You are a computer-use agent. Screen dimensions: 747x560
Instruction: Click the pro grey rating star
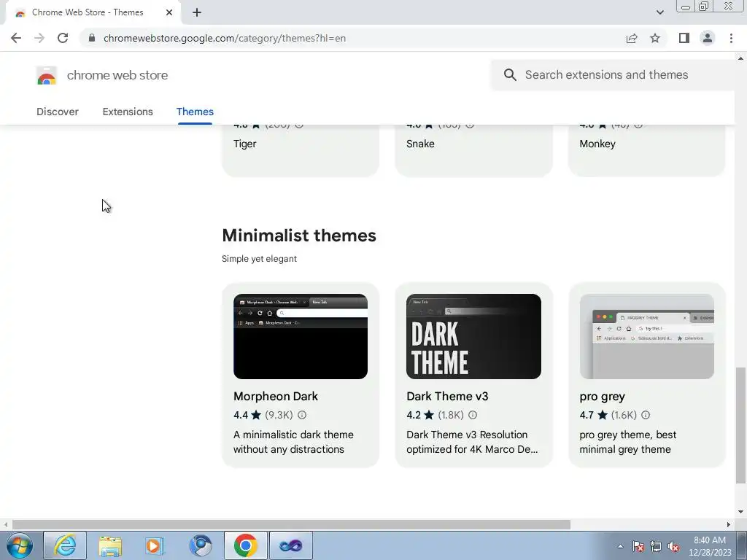(603, 415)
